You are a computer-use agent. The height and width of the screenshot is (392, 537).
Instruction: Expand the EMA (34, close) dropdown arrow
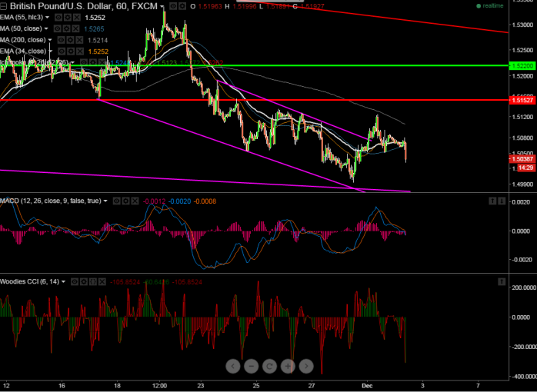pos(50,51)
